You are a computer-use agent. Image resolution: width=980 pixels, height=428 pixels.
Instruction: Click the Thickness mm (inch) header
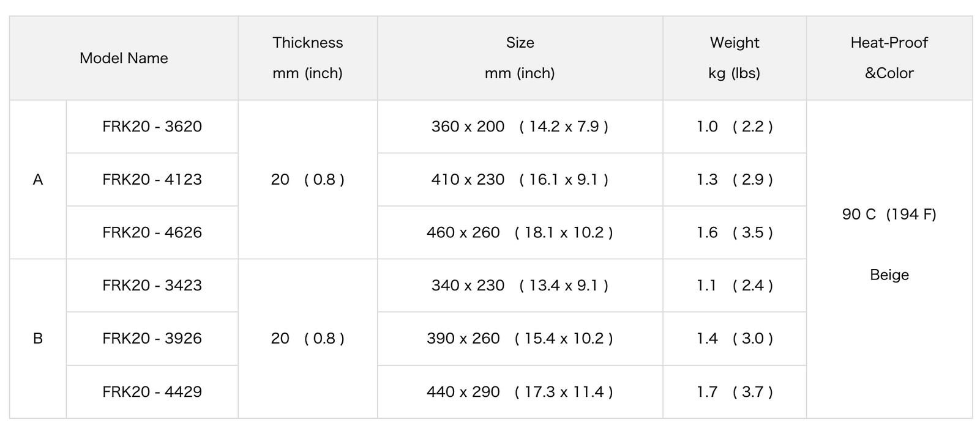point(307,58)
